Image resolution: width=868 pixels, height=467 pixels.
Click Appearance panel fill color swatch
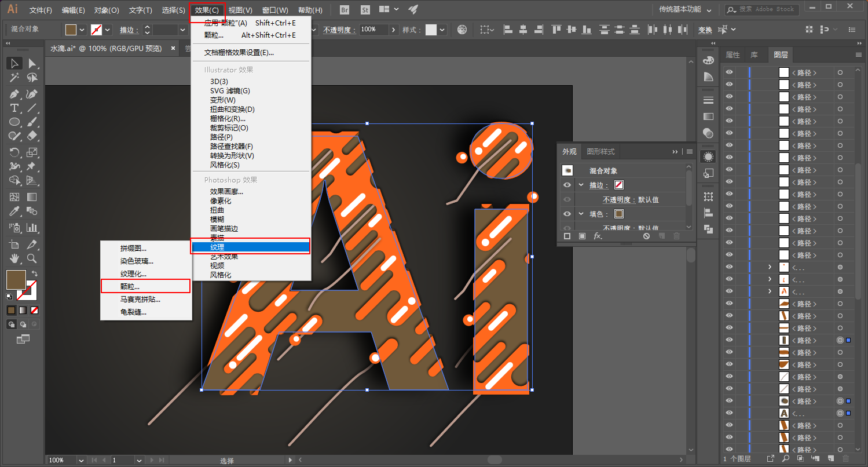[x=619, y=214]
